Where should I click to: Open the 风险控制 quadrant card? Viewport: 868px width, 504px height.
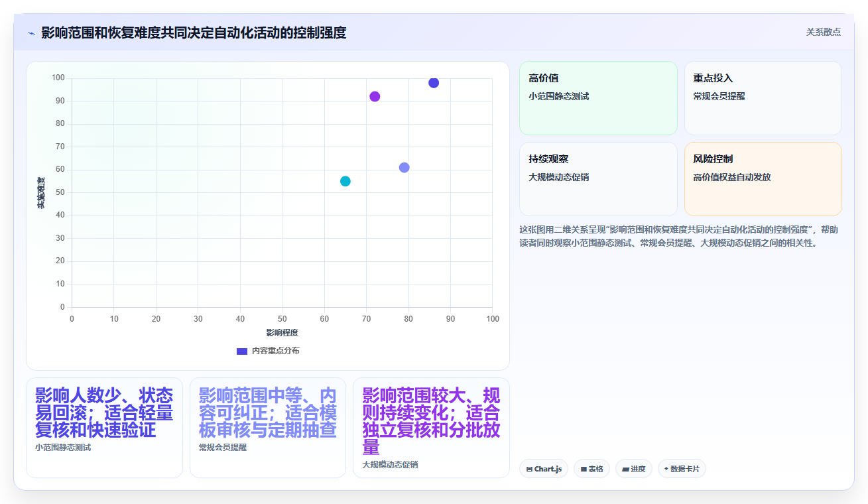tap(763, 179)
